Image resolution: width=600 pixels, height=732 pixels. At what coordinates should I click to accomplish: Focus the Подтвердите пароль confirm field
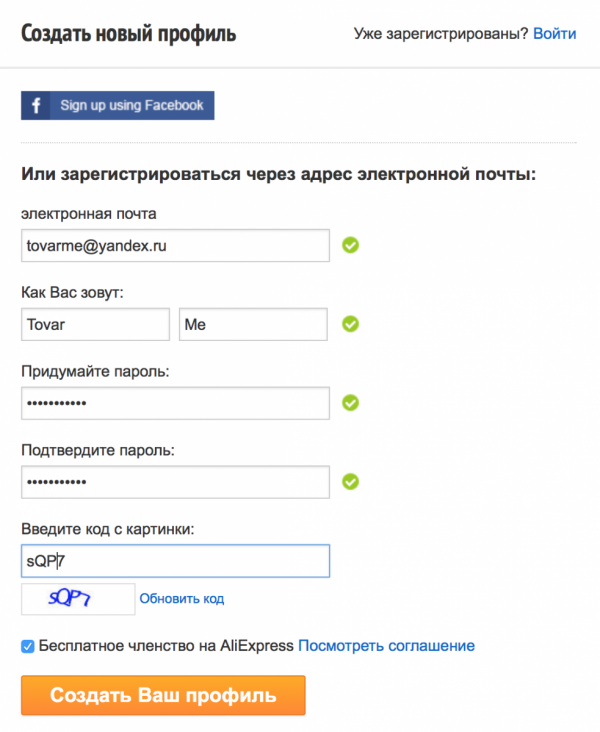[x=176, y=482]
